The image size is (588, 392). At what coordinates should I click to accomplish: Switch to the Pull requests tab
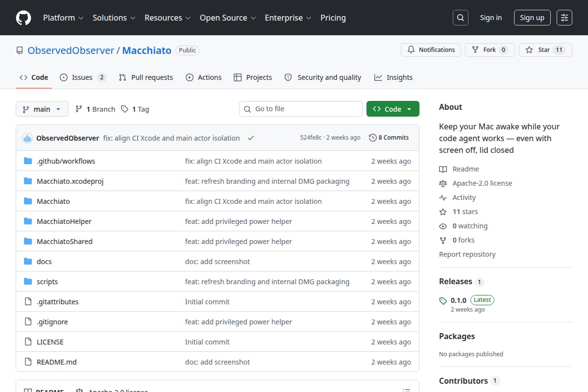pyautogui.click(x=146, y=77)
